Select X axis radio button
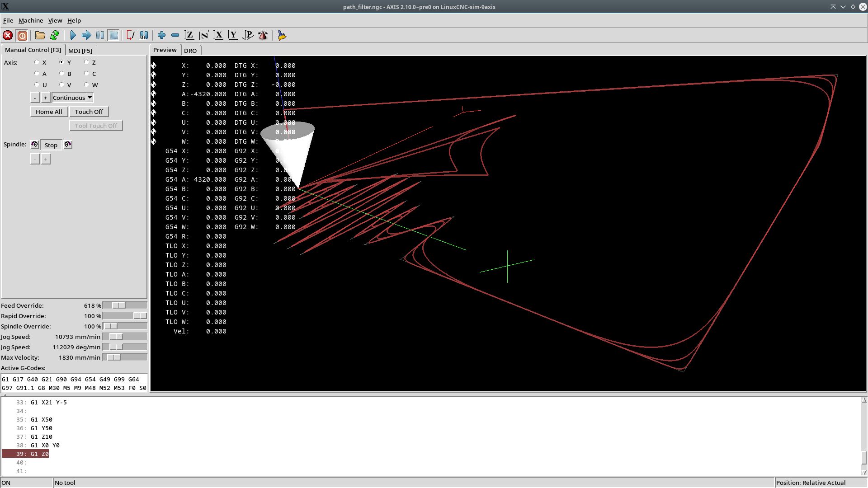 [37, 62]
